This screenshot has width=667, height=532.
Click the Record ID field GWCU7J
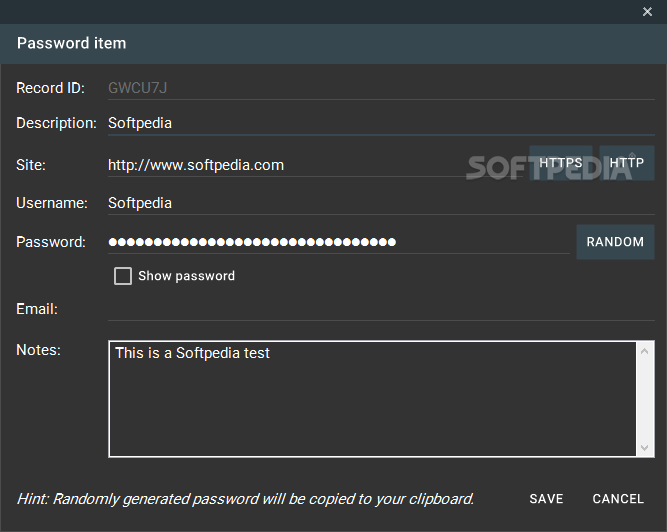coord(381,88)
